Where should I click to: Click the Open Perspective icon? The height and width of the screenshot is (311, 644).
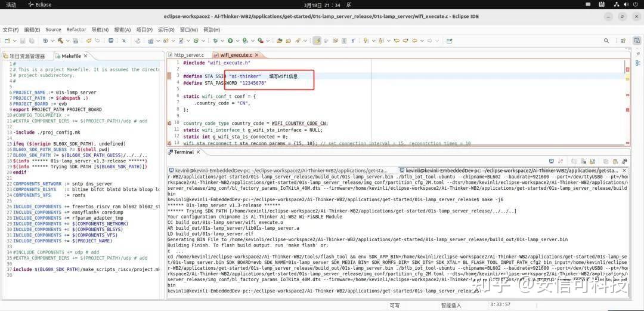click(623, 41)
